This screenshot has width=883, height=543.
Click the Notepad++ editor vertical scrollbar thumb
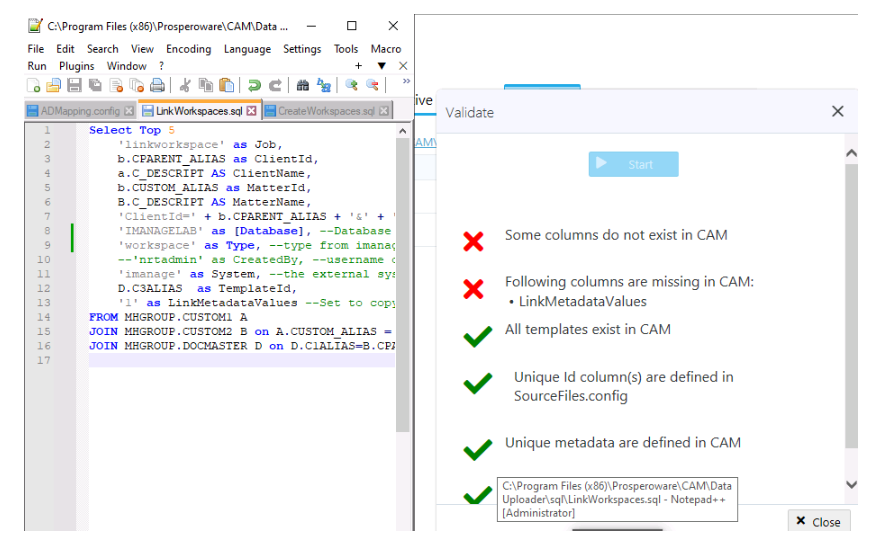point(403,285)
